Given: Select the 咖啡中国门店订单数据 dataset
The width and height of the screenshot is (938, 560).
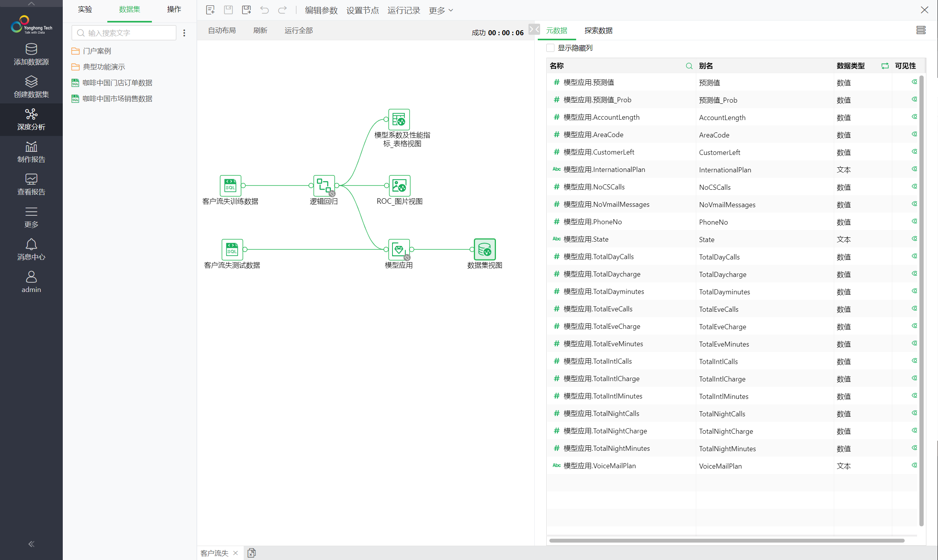Looking at the screenshot, I should pyautogui.click(x=112, y=83).
